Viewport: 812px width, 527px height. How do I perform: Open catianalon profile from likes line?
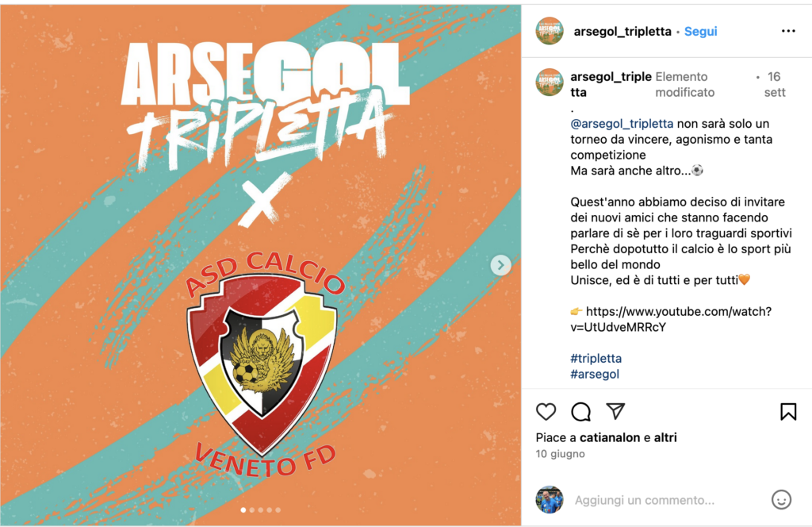click(610, 437)
